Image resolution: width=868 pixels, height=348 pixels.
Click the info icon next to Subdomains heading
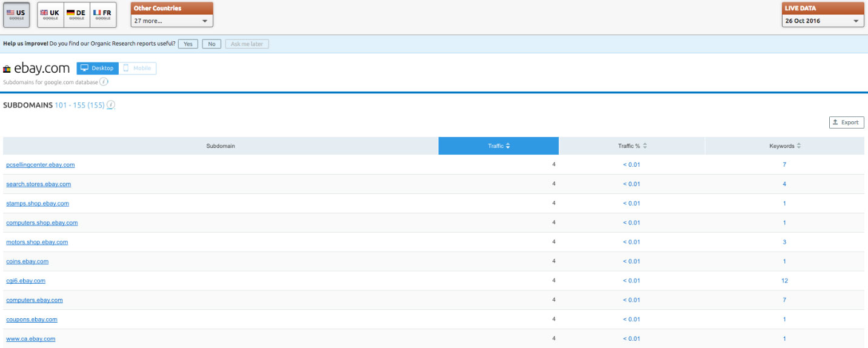[111, 105]
